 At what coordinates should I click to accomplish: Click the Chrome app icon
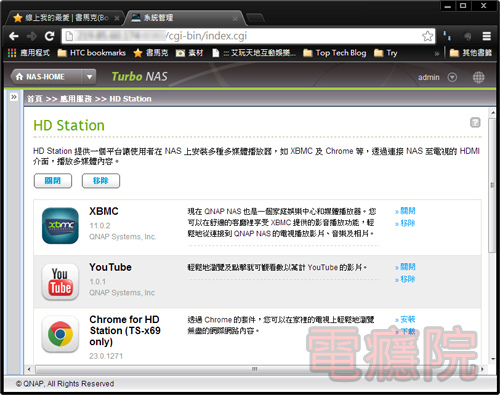60,334
